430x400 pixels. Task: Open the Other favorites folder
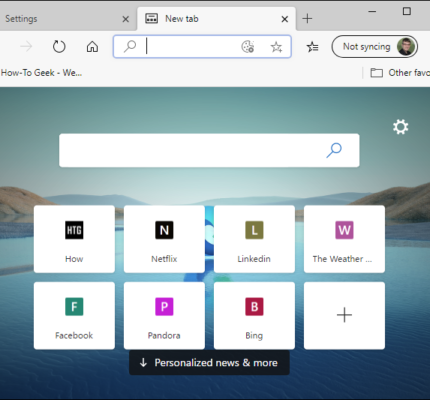(x=400, y=73)
